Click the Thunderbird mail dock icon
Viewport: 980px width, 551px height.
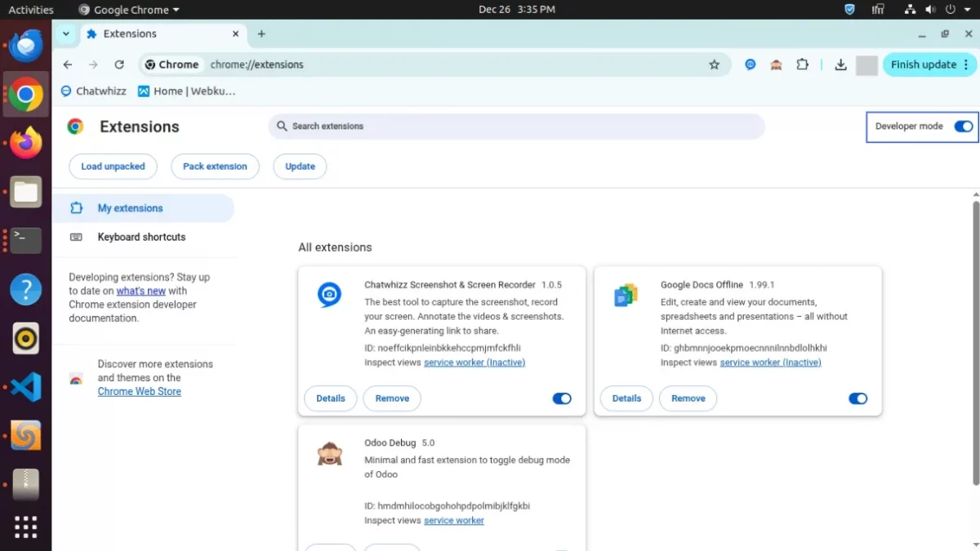tap(26, 47)
